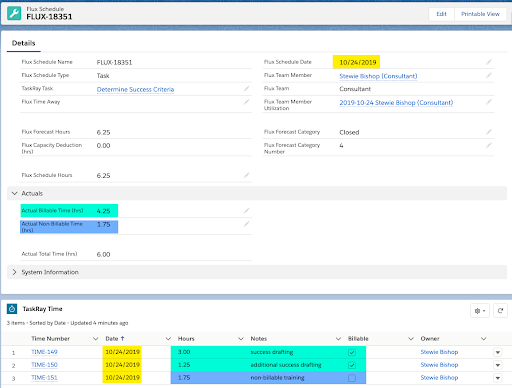
Task: Click the 'additional success drafting' notes cell
Action: tap(286, 365)
